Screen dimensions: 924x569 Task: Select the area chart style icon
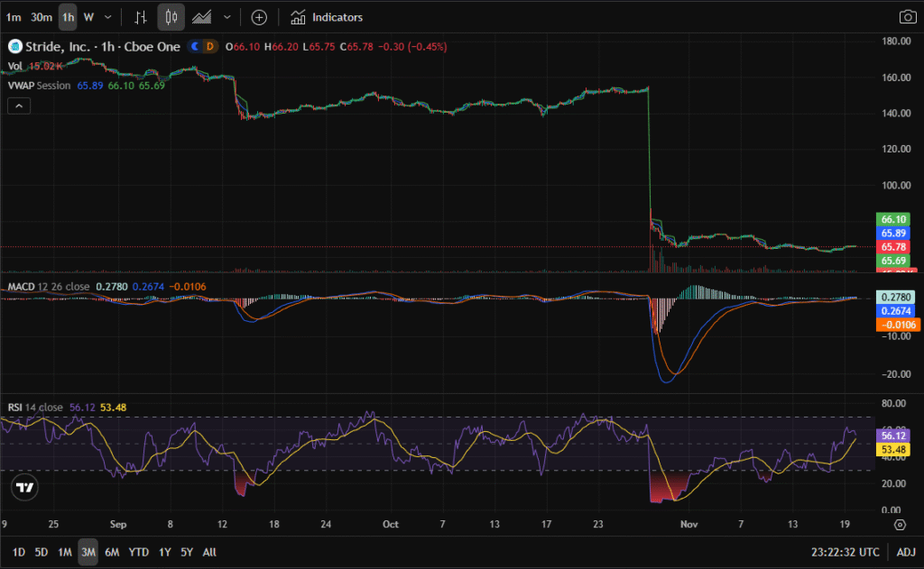[202, 17]
